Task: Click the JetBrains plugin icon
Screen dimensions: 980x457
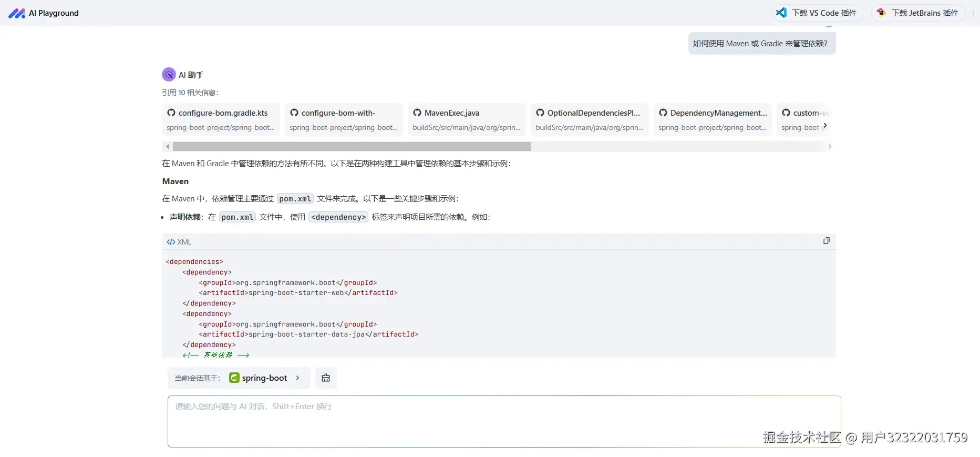Action: [x=881, y=13]
